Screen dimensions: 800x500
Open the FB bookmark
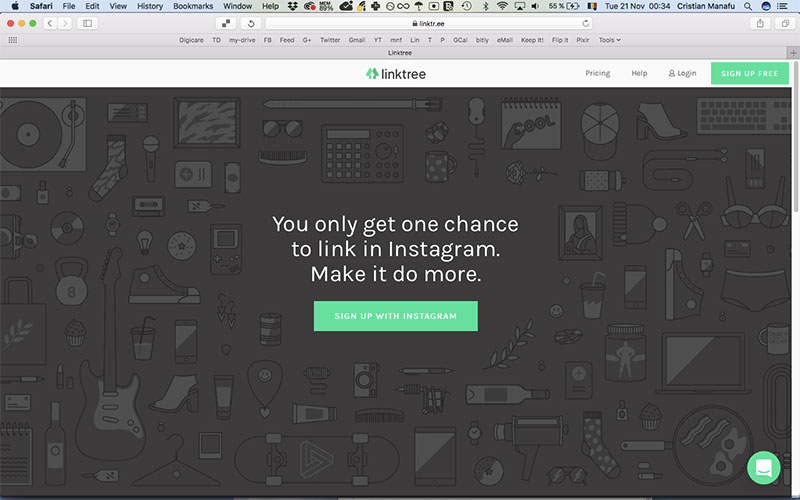(x=267, y=40)
